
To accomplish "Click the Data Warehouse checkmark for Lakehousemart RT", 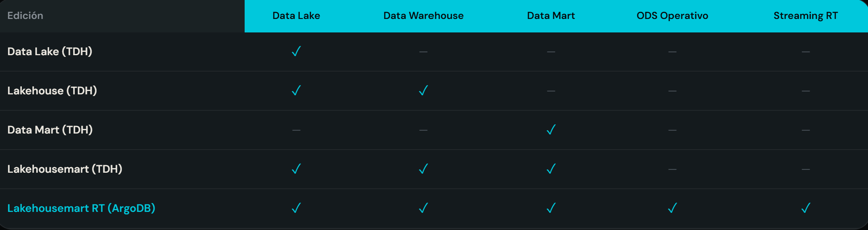I will click(423, 208).
